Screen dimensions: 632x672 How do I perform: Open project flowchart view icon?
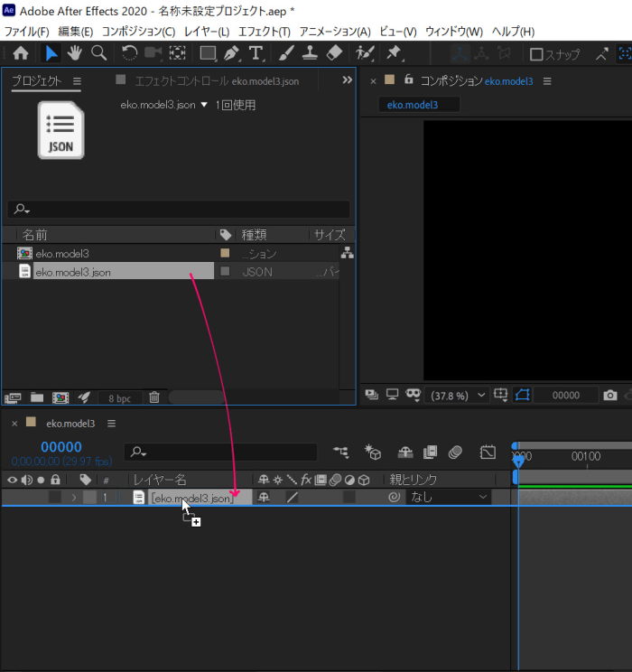tap(347, 253)
